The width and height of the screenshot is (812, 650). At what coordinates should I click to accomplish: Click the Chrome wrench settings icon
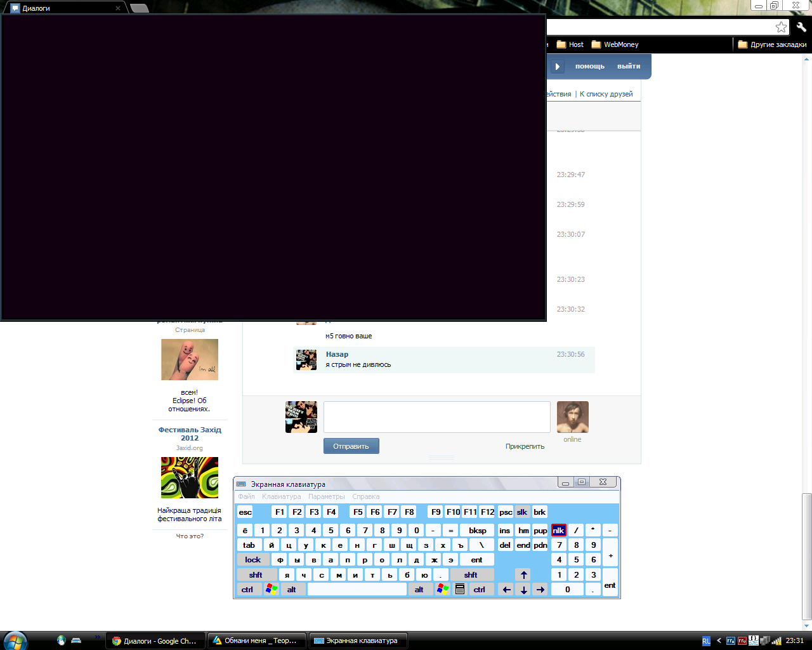tap(801, 27)
